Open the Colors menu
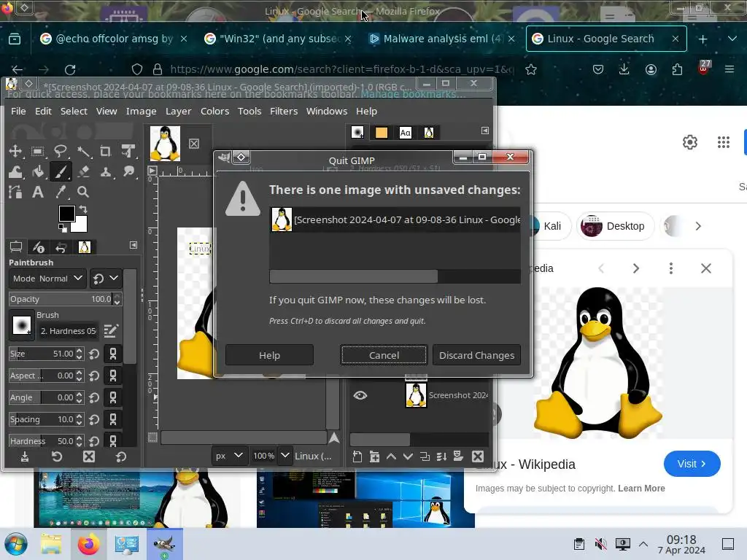The width and height of the screenshot is (747, 560). click(x=215, y=111)
